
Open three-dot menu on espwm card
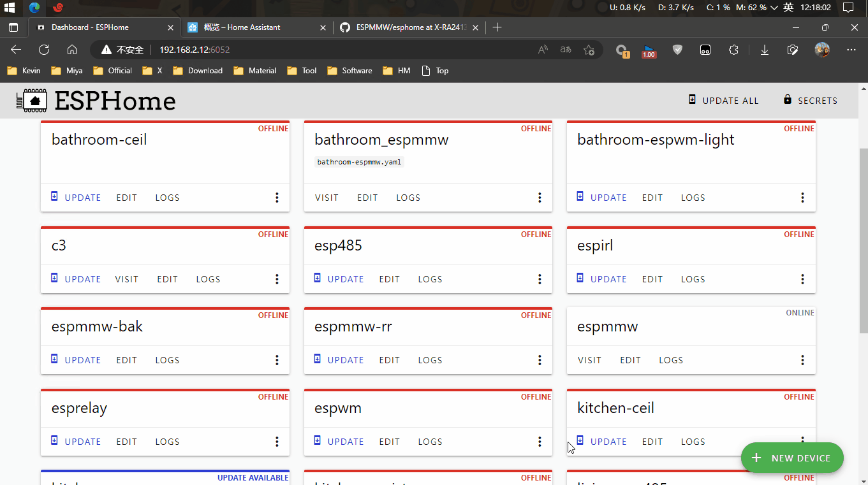point(540,442)
